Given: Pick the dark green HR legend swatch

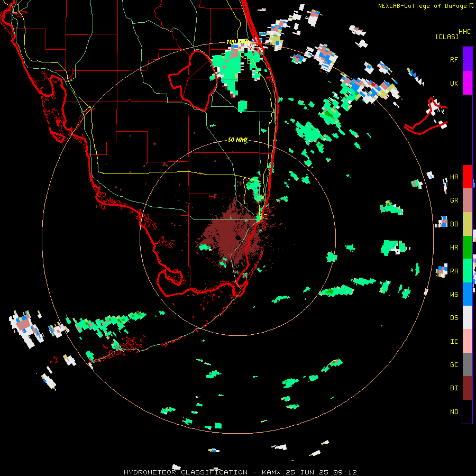Looking at the screenshot, I should 467,248.
